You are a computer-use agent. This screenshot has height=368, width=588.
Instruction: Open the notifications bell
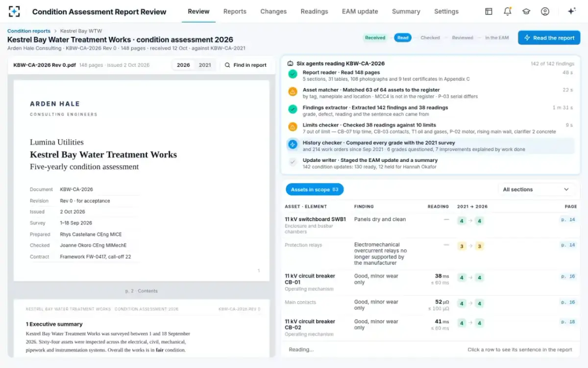[508, 11]
